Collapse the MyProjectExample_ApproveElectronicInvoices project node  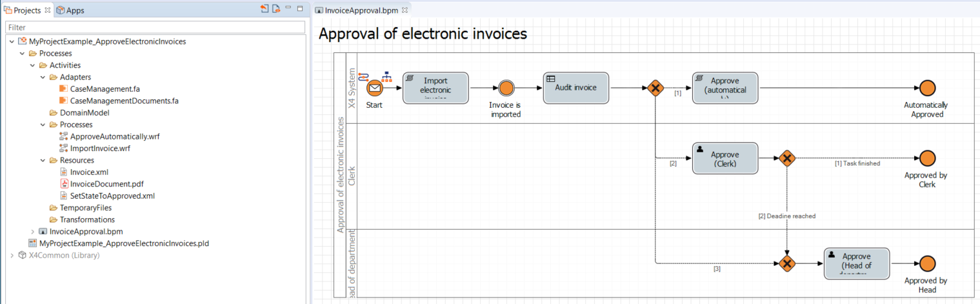click(x=12, y=41)
